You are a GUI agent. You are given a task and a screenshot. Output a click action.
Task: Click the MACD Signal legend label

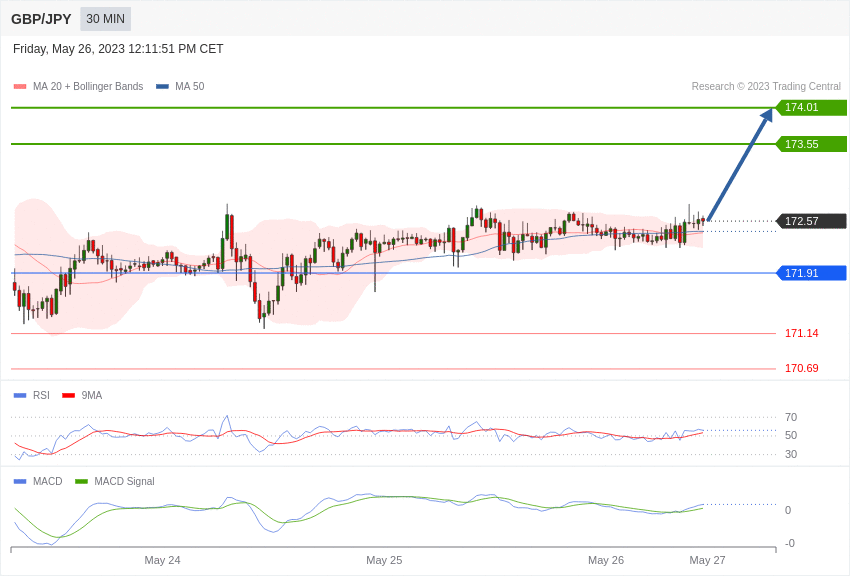124,481
